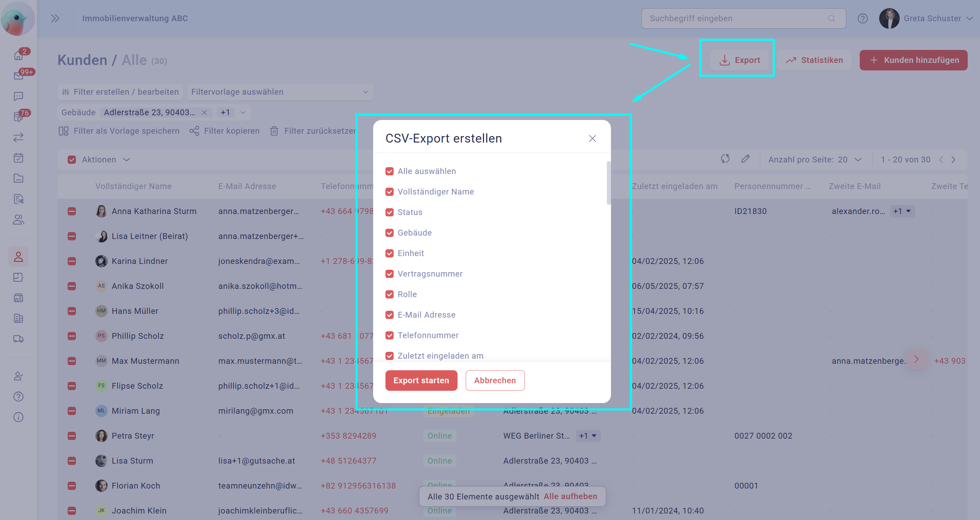
Task: Open the Greta Schuster user menu
Action: (x=927, y=18)
